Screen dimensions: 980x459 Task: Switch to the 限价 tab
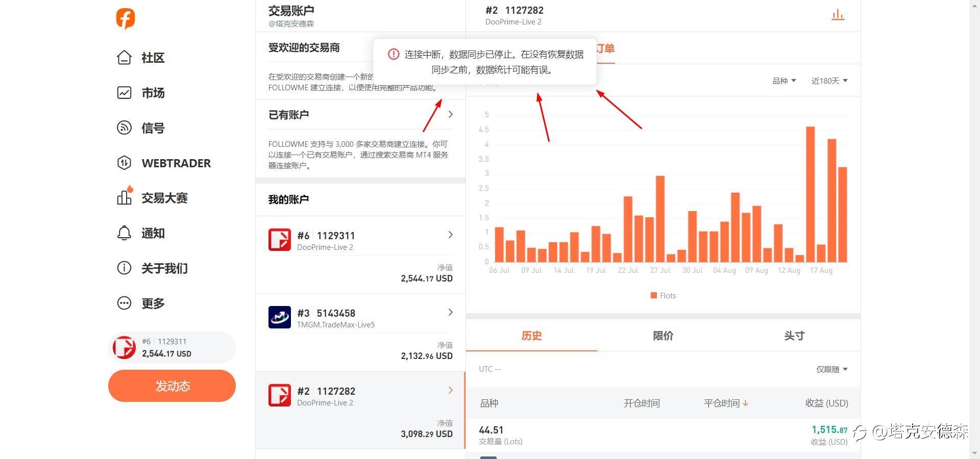coord(663,336)
